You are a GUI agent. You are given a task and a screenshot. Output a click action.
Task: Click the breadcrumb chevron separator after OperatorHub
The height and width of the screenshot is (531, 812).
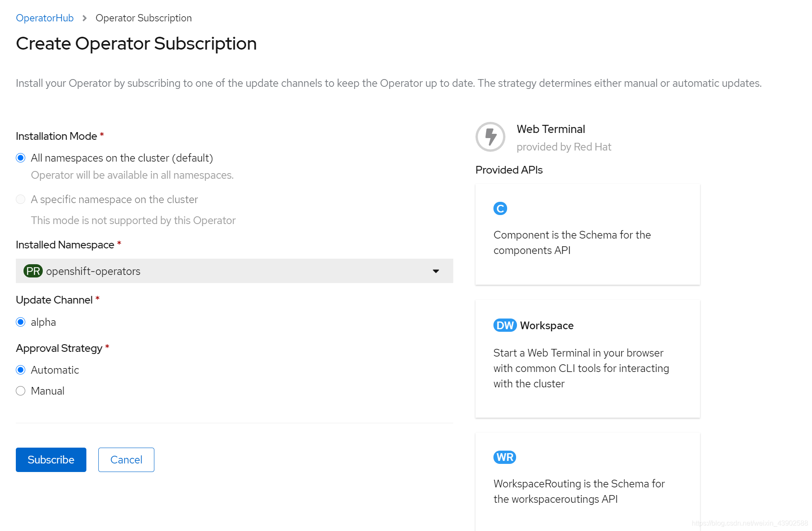(85, 18)
